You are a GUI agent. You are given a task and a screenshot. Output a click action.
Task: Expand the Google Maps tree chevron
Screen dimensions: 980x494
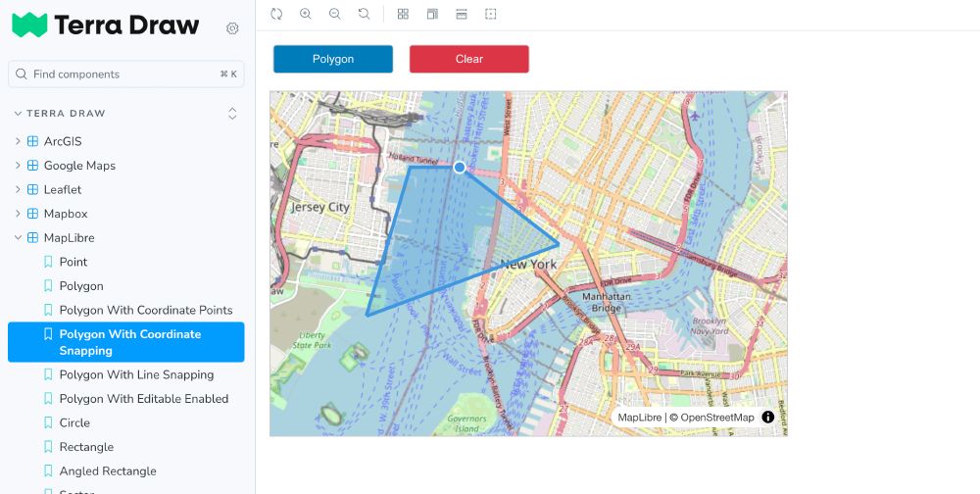point(18,166)
